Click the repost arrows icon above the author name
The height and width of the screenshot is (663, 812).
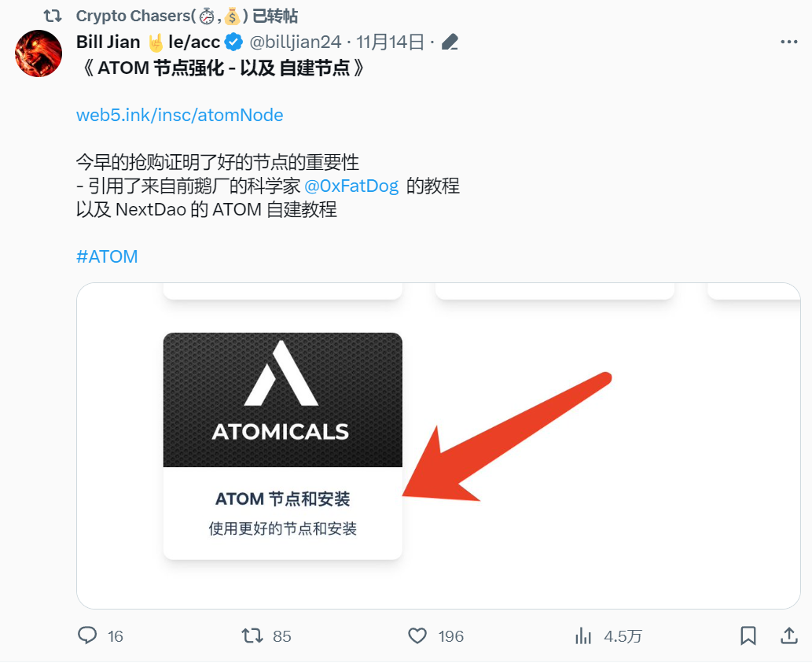(53, 16)
